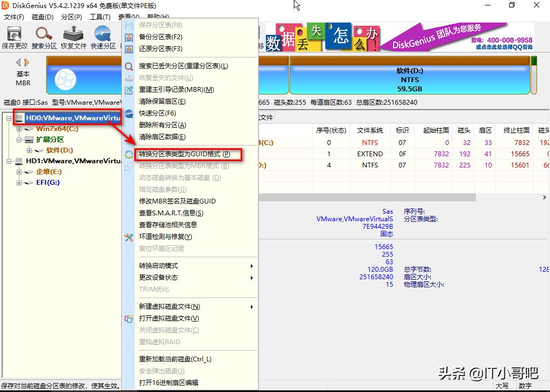Click the 打开虚拟磁盘文件 disk icon
550x392 pixels.
[x=128, y=318]
